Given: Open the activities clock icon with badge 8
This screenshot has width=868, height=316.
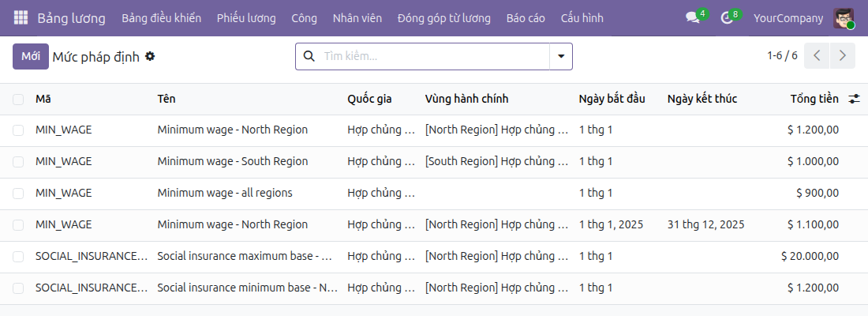Looking at the screenshot, I should 727,17.
